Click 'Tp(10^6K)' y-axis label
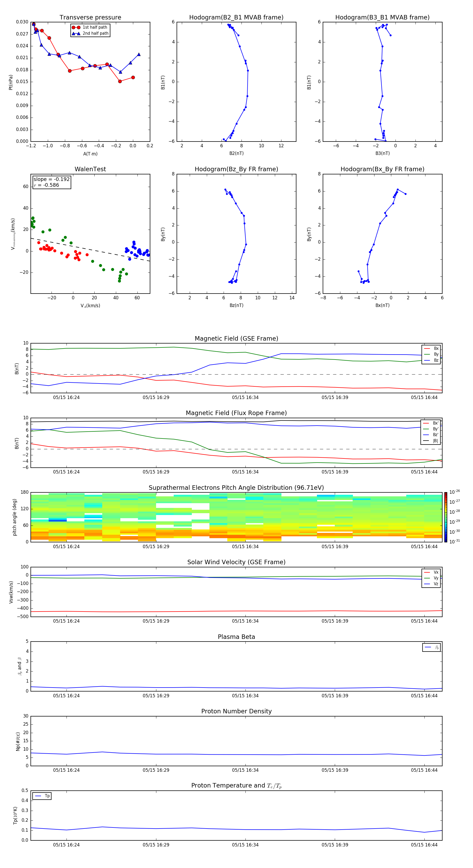 click(15, 815)
